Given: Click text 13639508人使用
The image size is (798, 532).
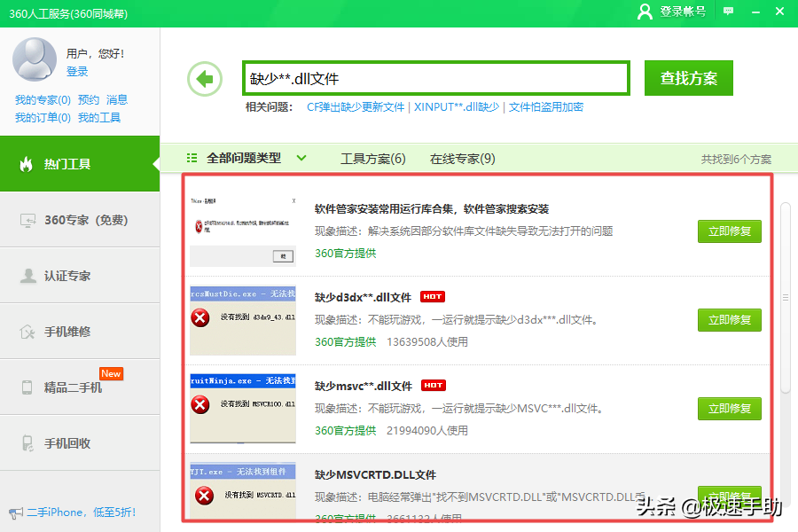Looking at the screenshot, I should [x=427, y=341].
